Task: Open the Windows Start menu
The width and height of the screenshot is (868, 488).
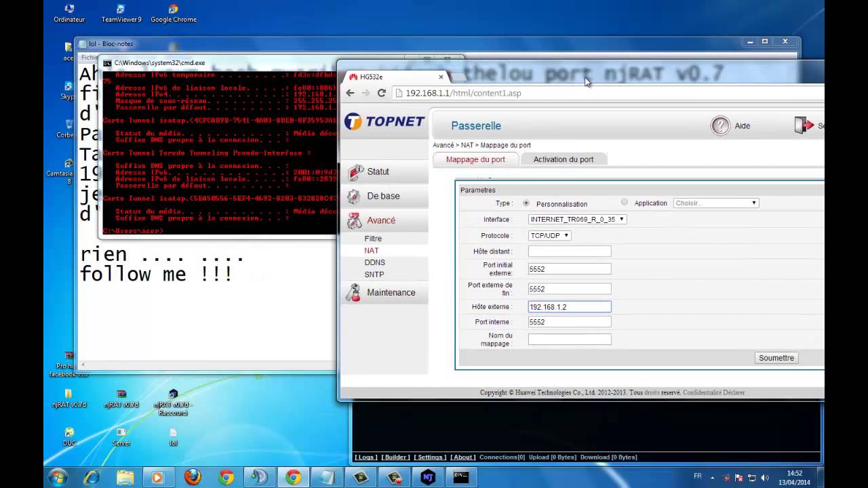Action: (x=58, y=477)
